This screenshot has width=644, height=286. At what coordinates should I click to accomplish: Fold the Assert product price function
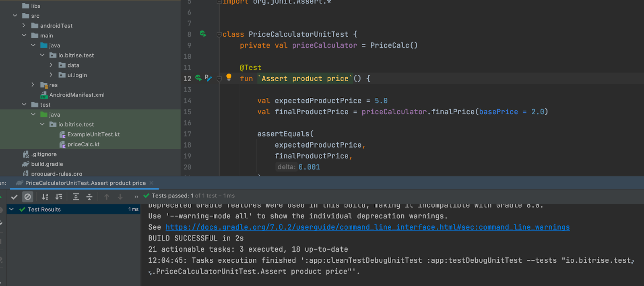pos(219,79)
